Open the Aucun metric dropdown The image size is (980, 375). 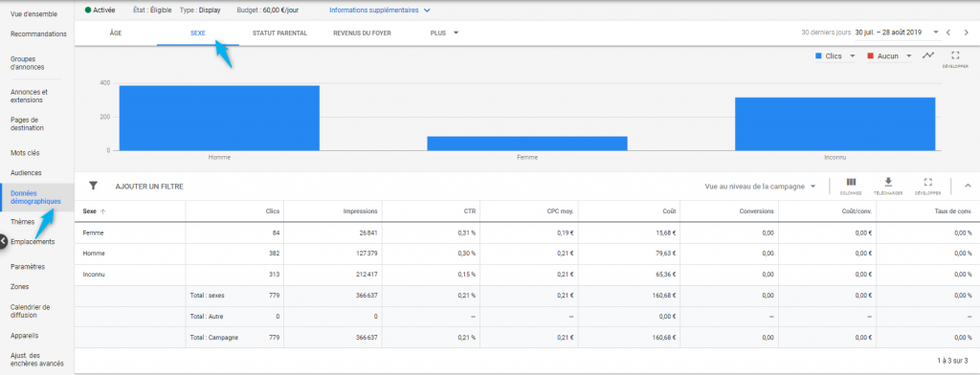tap(889, 56)
